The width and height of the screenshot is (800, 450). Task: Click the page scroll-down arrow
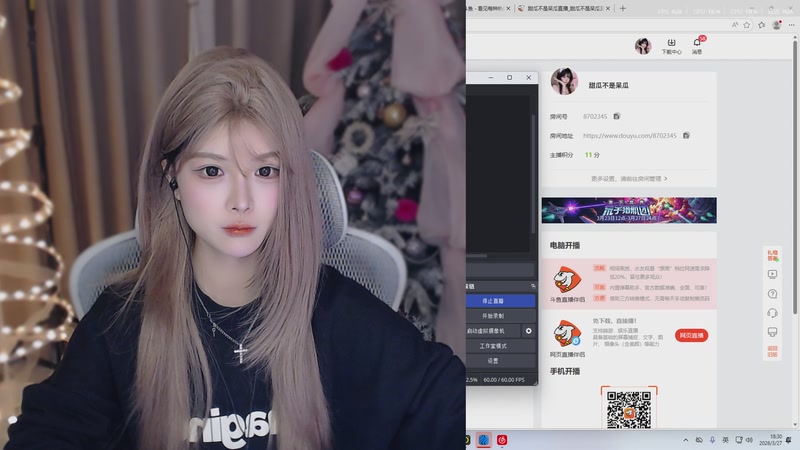(795, 424)
